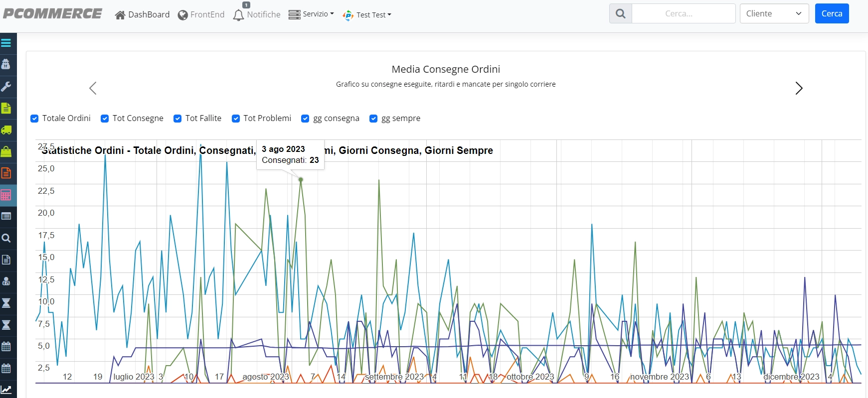
Task: Open the hamburger menu in sidebar
Action: click(x=6, y=43)
